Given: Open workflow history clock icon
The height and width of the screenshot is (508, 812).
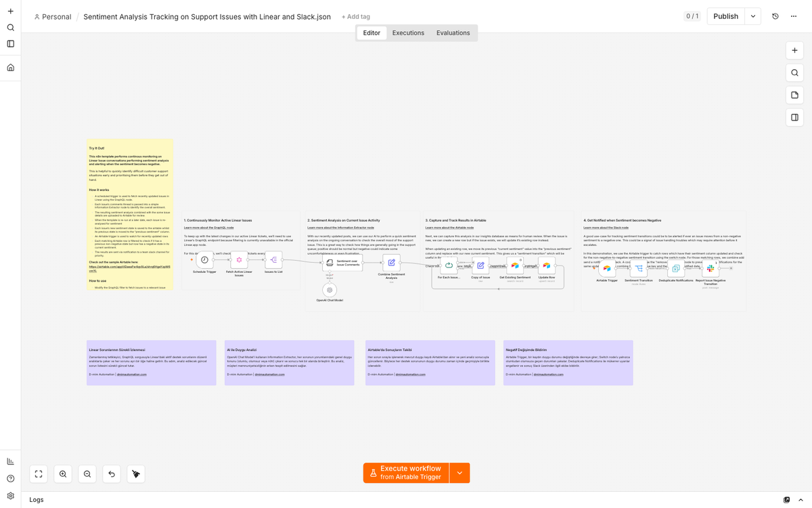Looking at the screenshot, I should (x=775, y=16).
